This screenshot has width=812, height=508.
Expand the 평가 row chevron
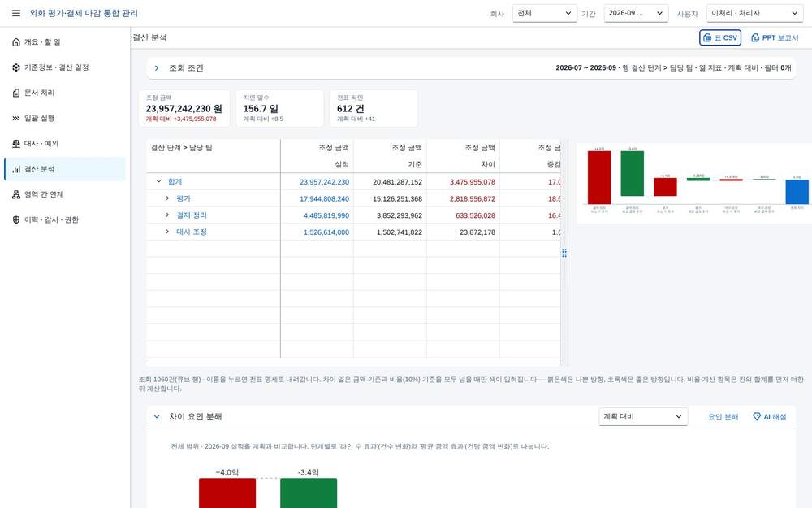pyautogui.click(x=166, y=198)
